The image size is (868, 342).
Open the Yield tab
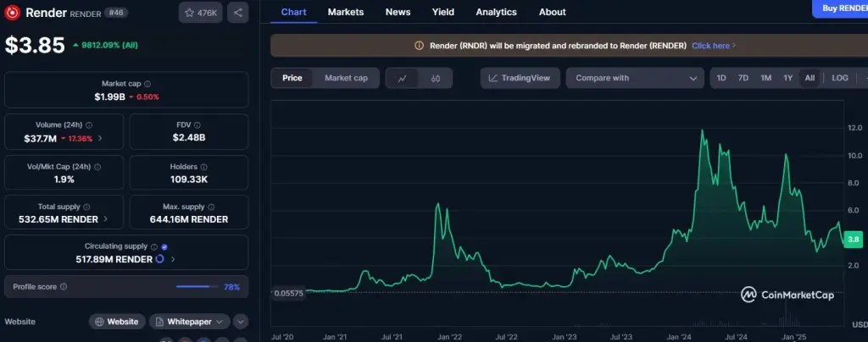pyautogui.click(x=442, y=12)
